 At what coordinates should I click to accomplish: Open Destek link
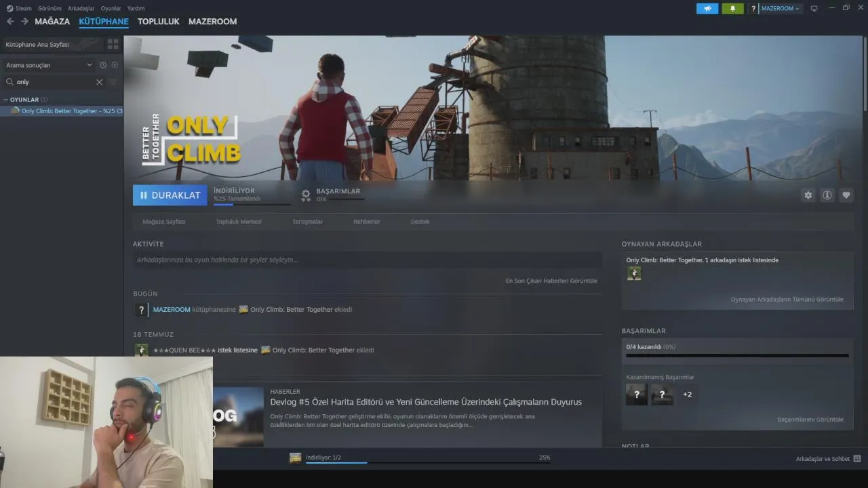[420, 222]
